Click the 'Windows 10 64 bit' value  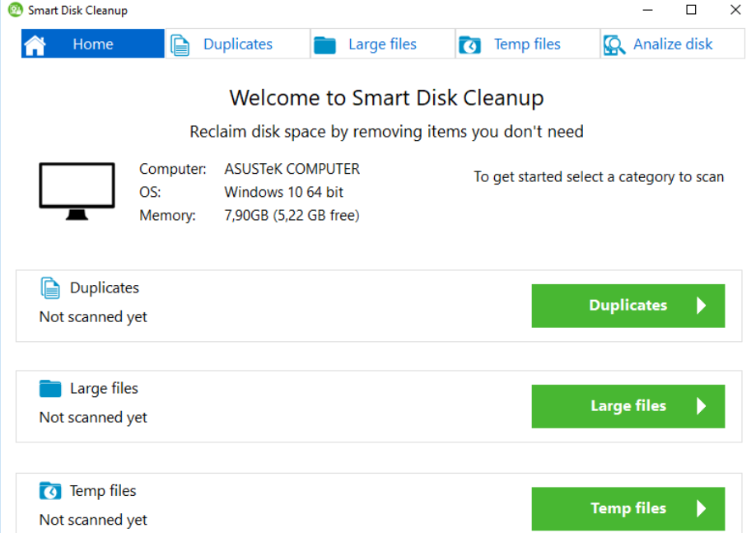(x=284, y=192)
